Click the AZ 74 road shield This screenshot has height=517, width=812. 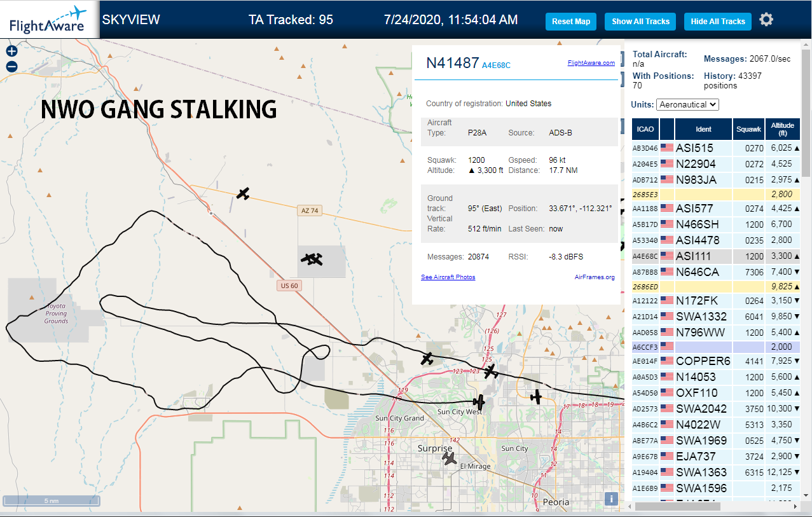tap(309, 210)
